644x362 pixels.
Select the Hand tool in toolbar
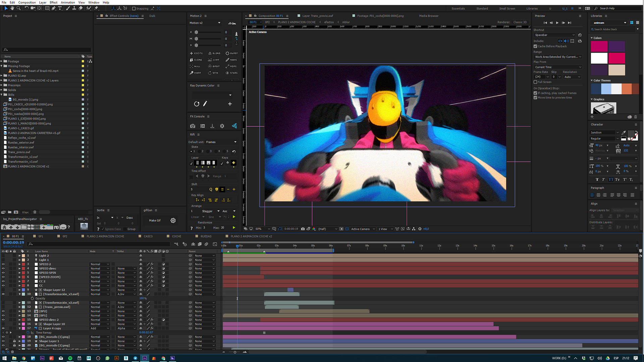tap(12, 8)
